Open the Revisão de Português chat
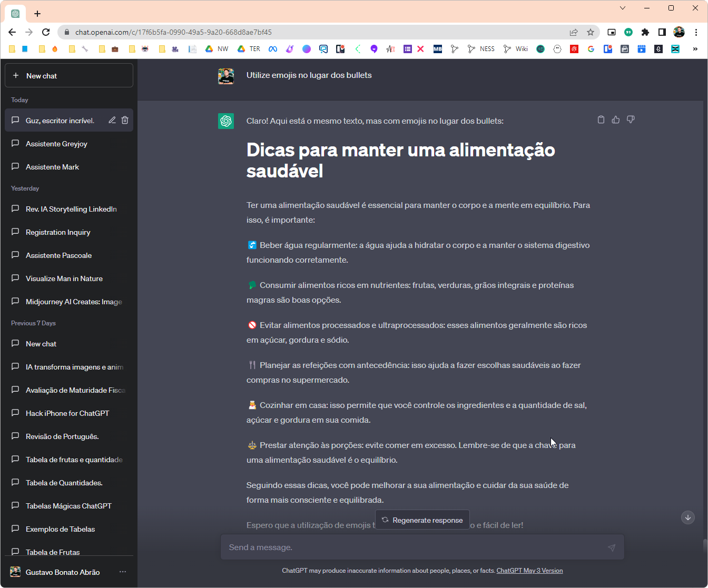The width and height of the screenshot is (708, 588). (68, 436)
